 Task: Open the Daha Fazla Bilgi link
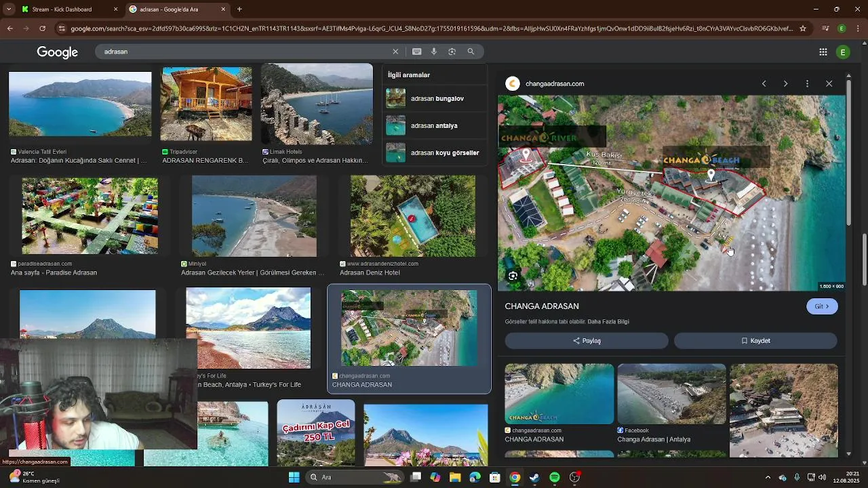point(608,321)
